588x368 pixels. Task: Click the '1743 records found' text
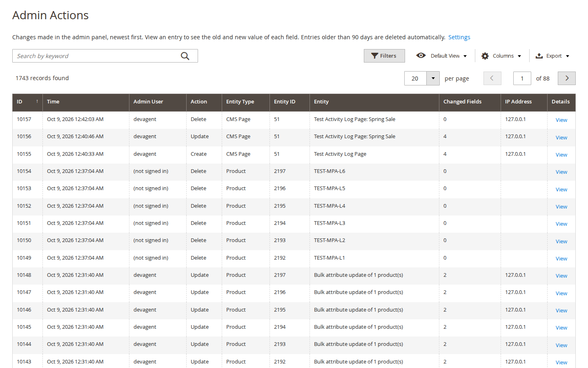click(42, 78)
